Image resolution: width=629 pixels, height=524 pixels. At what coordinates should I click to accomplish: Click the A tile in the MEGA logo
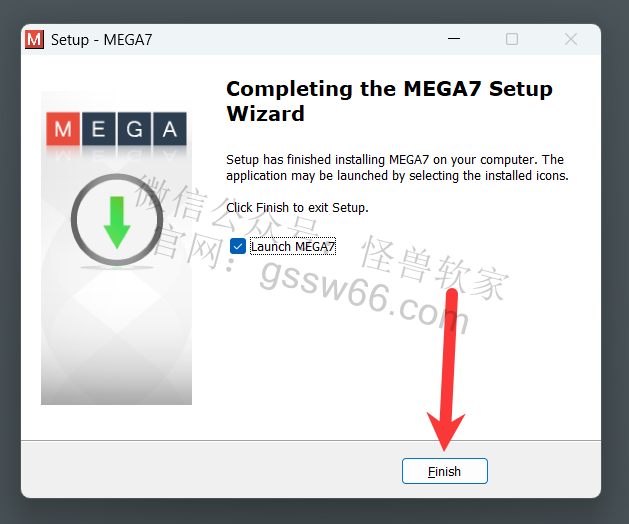coord(170,129)
